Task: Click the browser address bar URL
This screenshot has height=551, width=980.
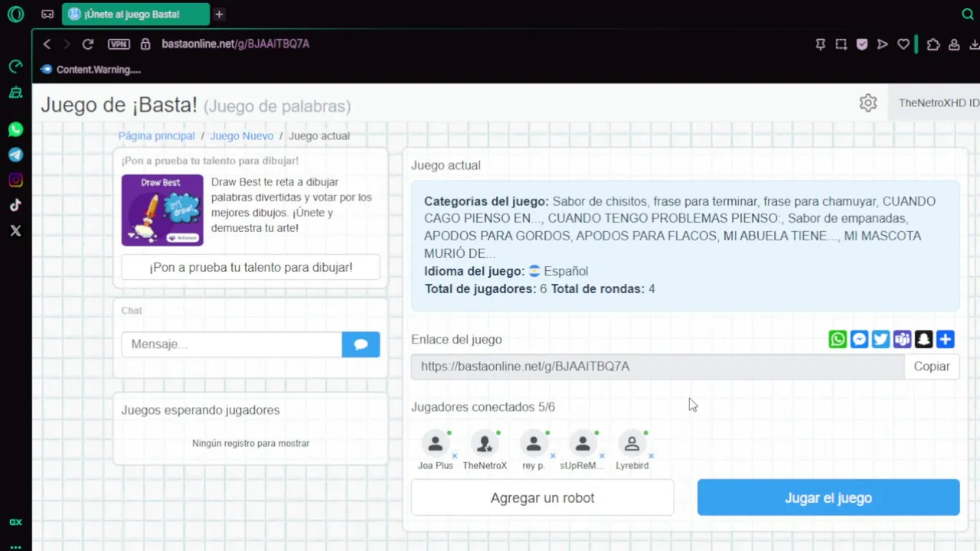Action: (235, 44)
